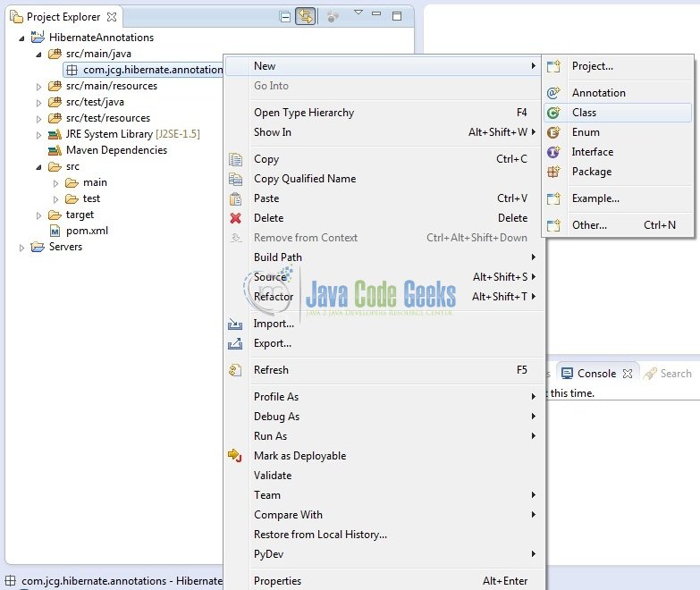Screen dimensions: 700x590
Task: Click the Import icon in the context menu
Action: tap(235, 324)
